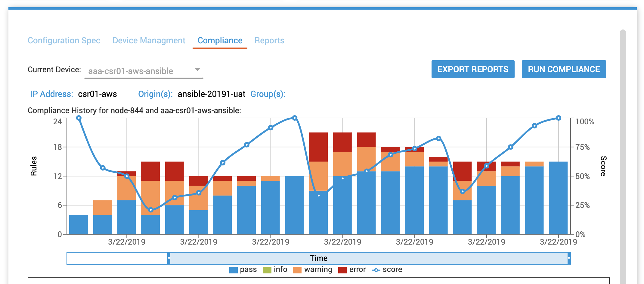Toggle the warning series legend swatch
The image size is (644, 284).
pos(297,270)
